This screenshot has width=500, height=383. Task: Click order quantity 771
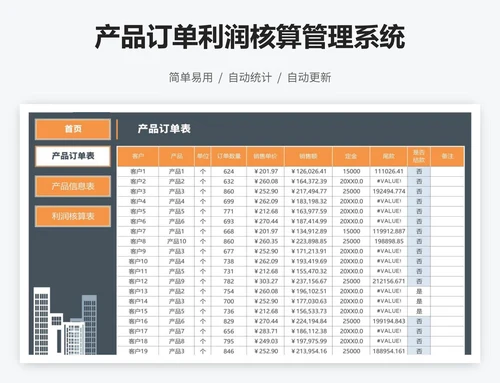pyautogui.click(x=229, y=211)
